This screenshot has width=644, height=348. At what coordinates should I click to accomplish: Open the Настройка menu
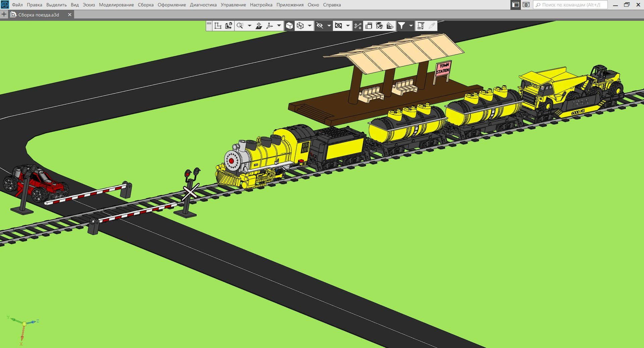[261, 5]
